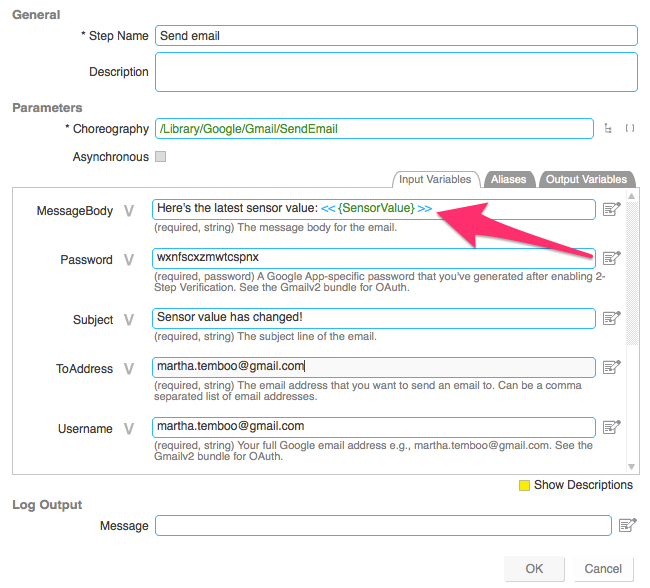This screenshot has height=588, width=650.
Task: Switch to the Aliases tab
Action: point(509,180)
